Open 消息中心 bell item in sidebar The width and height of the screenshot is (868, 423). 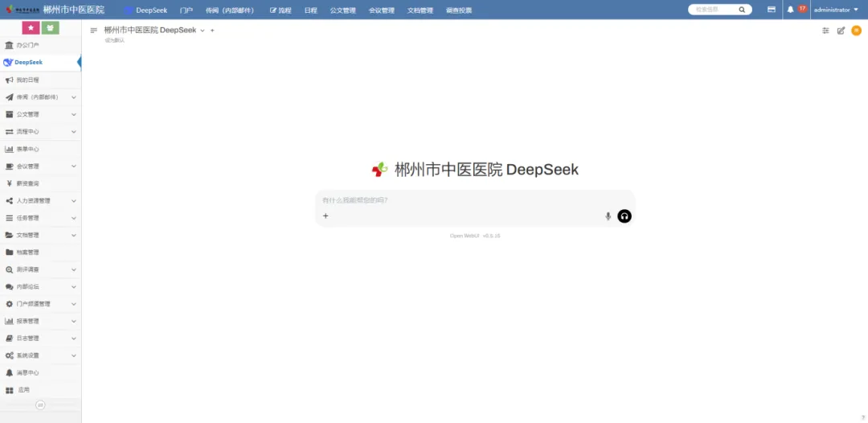40,372
